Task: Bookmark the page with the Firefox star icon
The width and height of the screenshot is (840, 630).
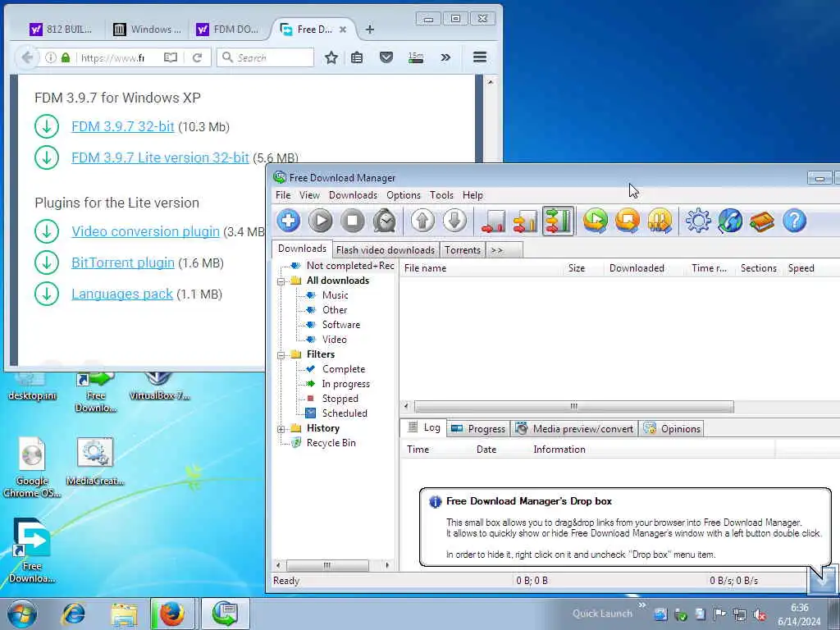Action: click(331, 57)
